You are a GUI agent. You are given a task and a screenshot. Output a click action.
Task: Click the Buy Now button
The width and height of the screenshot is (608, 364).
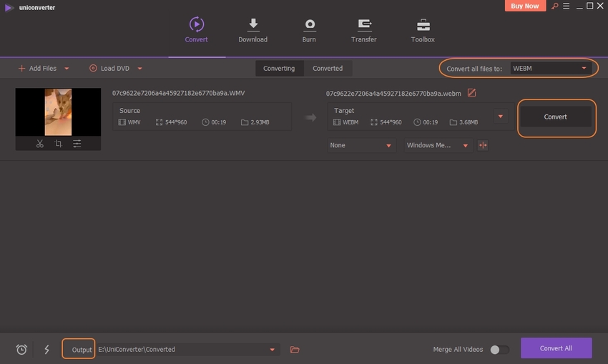click(526, 6)
